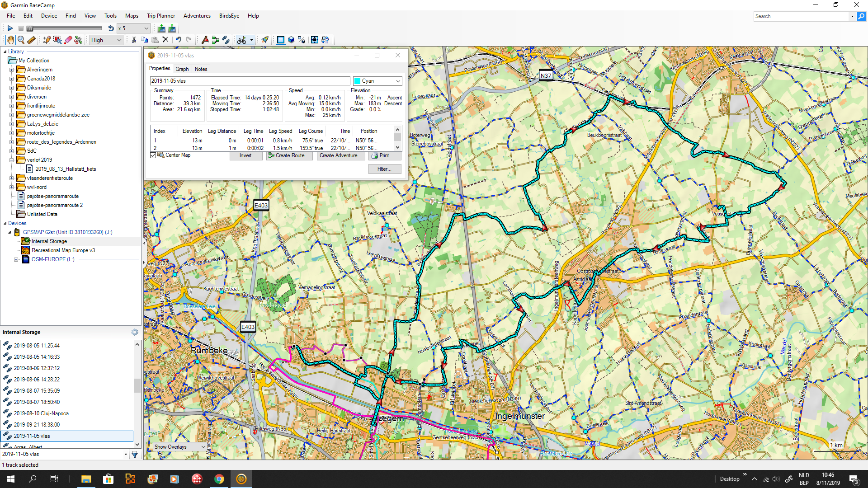The image size is (868, 488).
Task: Click the Internal Storage settings gear
Action: pyautogui.click(x=135, y=332)
